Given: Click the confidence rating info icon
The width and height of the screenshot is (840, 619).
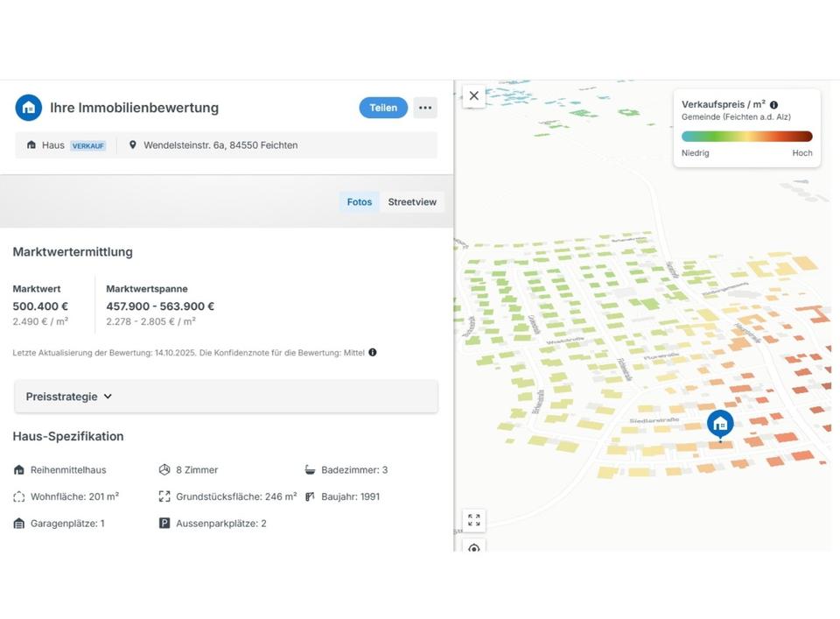Looking at the screenshot, I should click(x=373, y=353).
